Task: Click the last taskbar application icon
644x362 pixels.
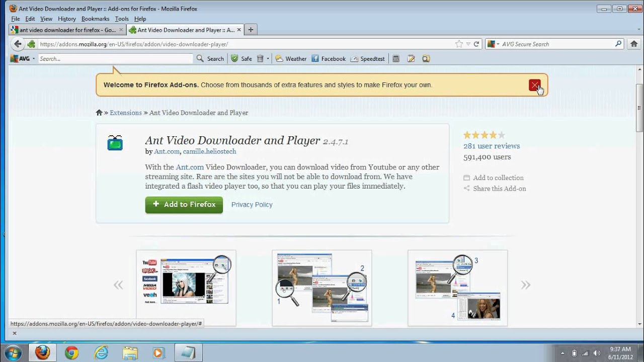Action: click(188, 353)
